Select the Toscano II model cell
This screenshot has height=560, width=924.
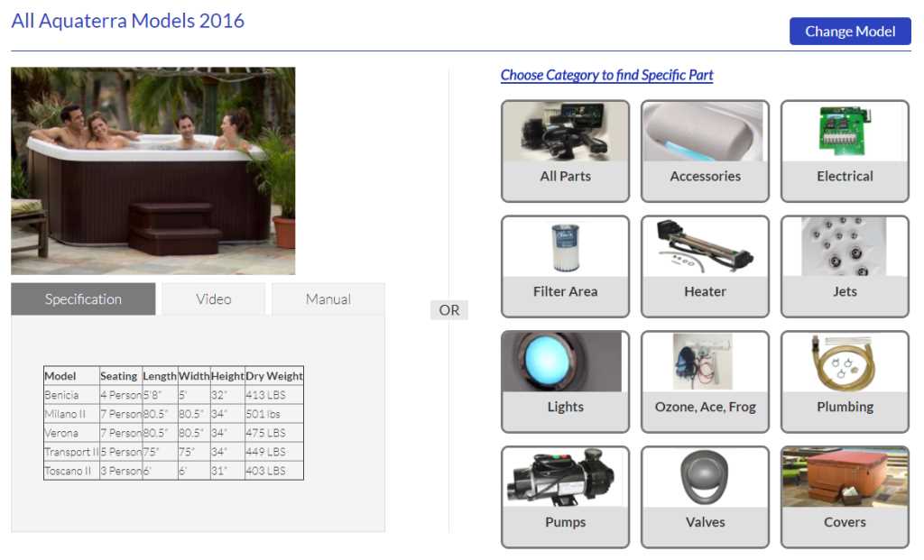tap(71, 471)
